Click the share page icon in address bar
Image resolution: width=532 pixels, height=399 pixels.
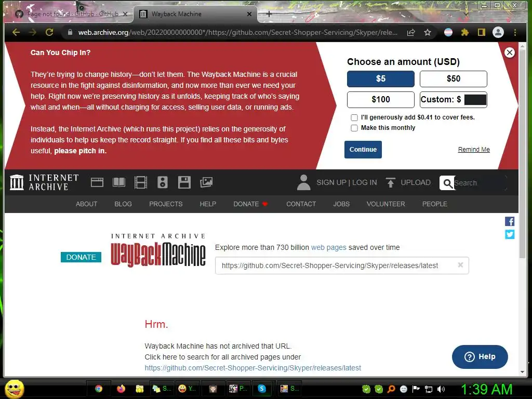[x=411, y=32]
